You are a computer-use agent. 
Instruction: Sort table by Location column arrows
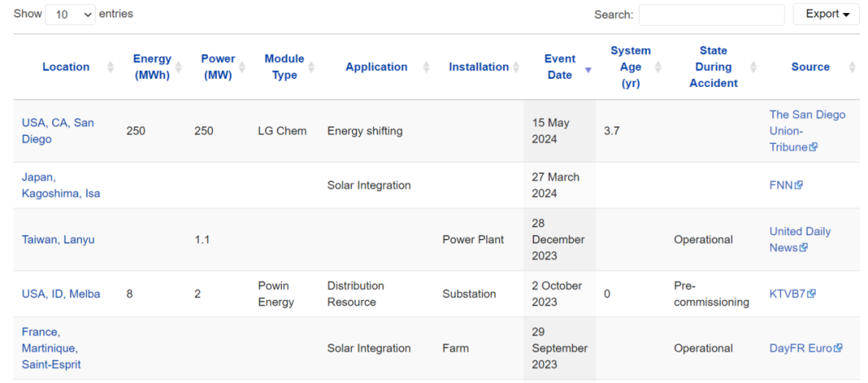pos(110,67)
